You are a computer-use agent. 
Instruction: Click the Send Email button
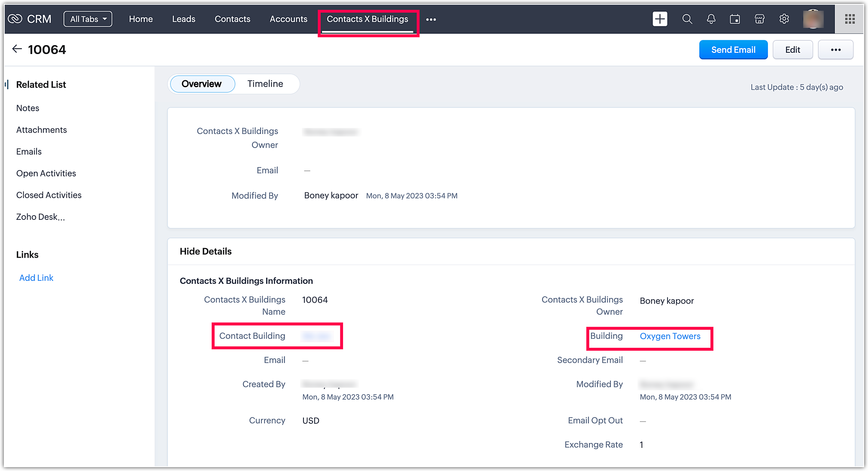733,50
